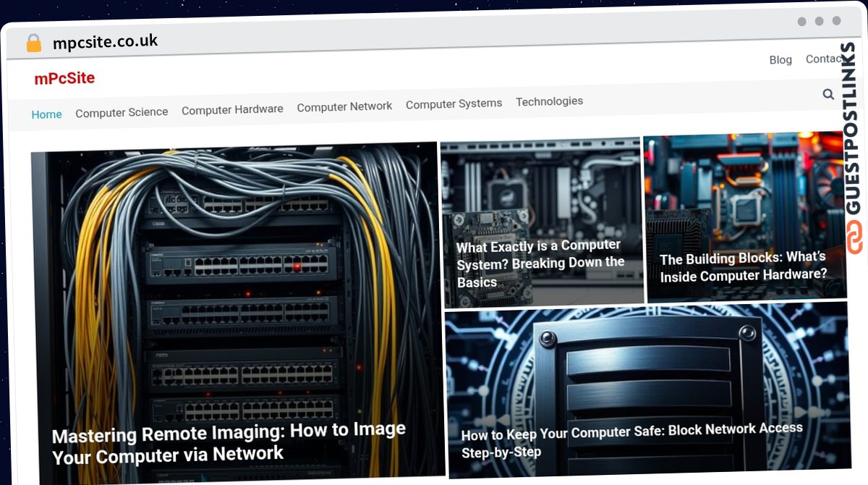Open the Mastering Remote Imaging article headline
Image resolution: width=868 pixels, height=485 pixels.
pyautogui.click(x=229, y=442)
